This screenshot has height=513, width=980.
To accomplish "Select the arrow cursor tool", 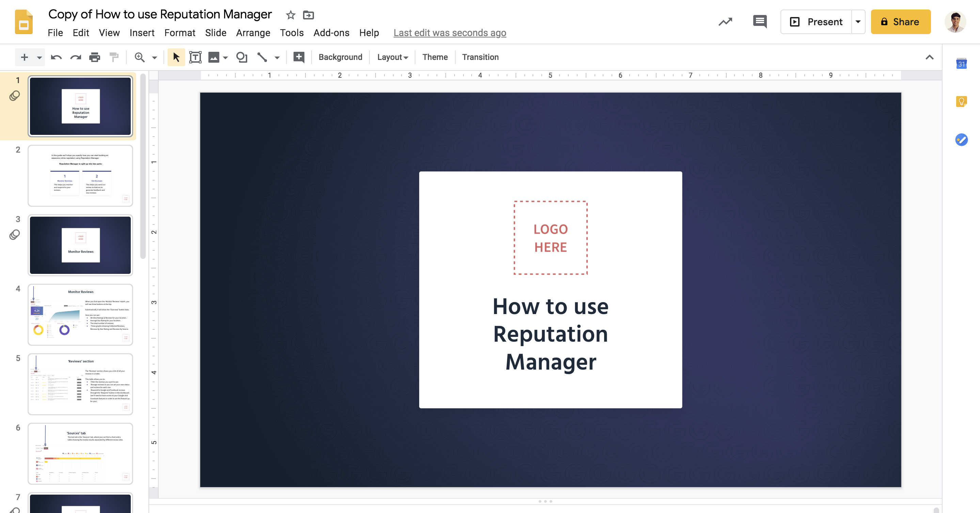I will 176,58.
